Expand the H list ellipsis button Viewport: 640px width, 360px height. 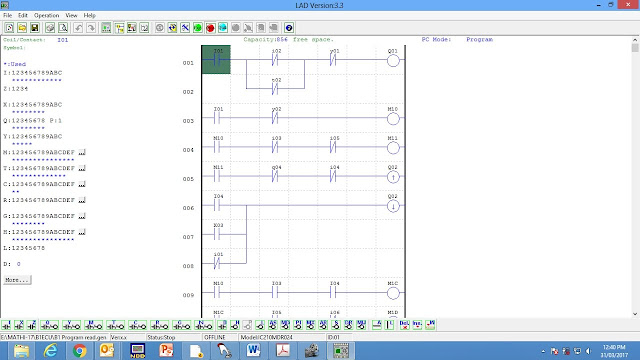[x=82, y=232]
